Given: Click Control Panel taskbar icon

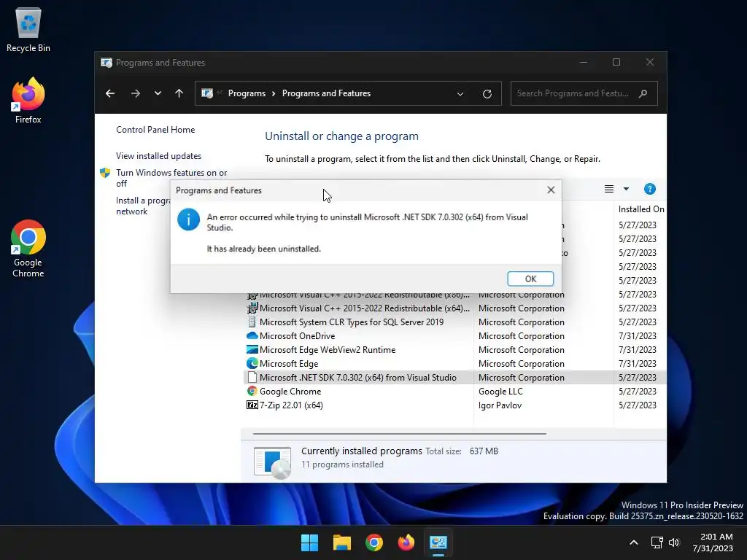Looking at the screenshot, I should tap(438, 542).
